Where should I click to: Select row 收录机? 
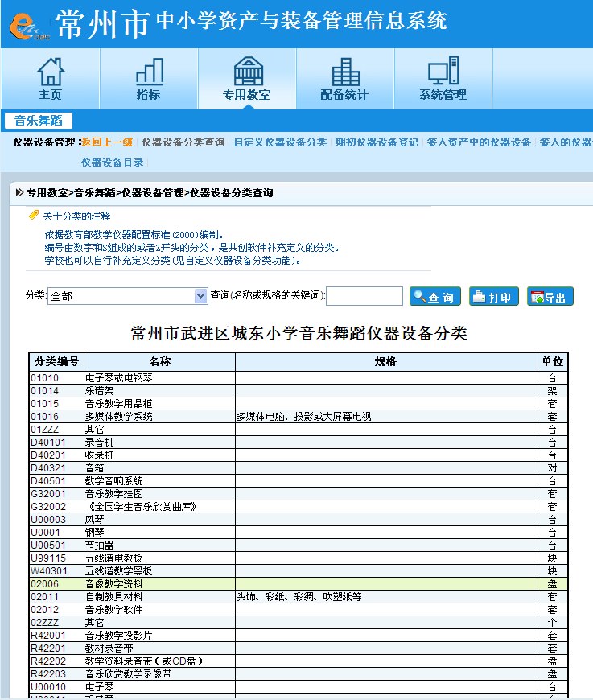point(299,455)
